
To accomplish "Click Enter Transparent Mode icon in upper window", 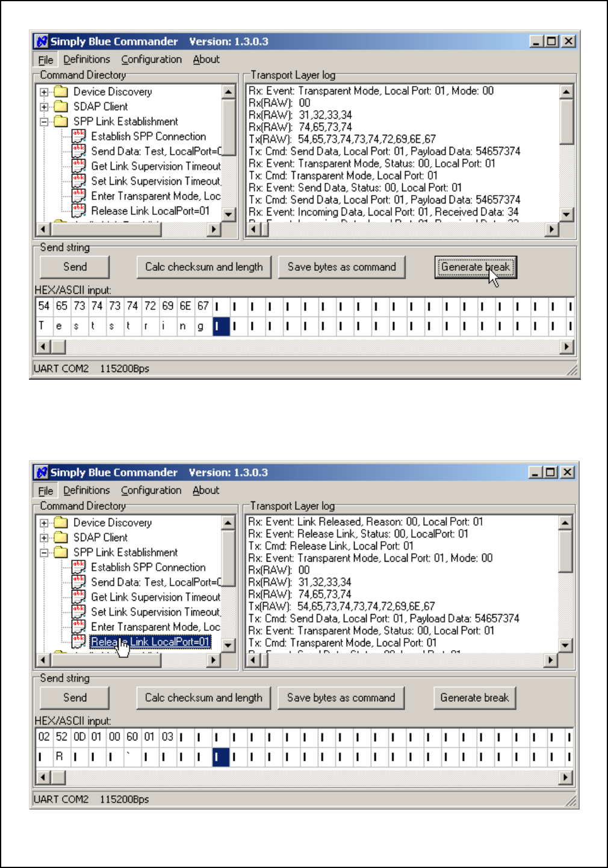I will click(x=78, y=196).
